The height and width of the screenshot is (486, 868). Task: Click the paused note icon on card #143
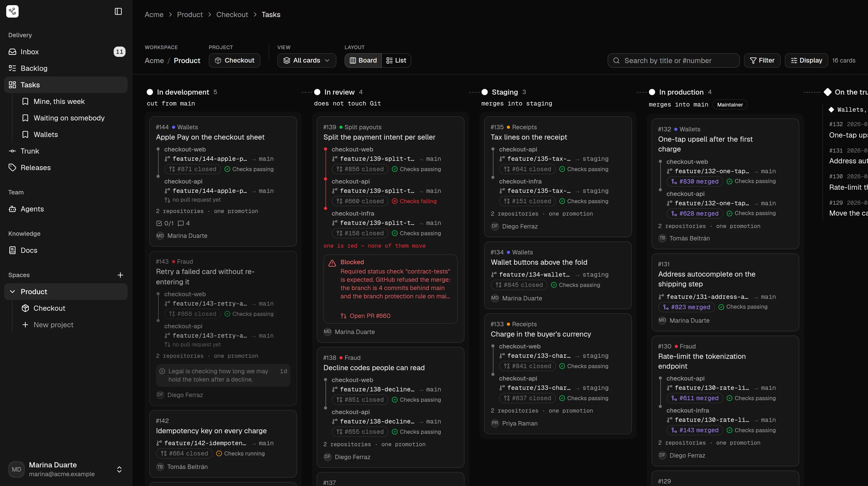(x=162, y=371)
